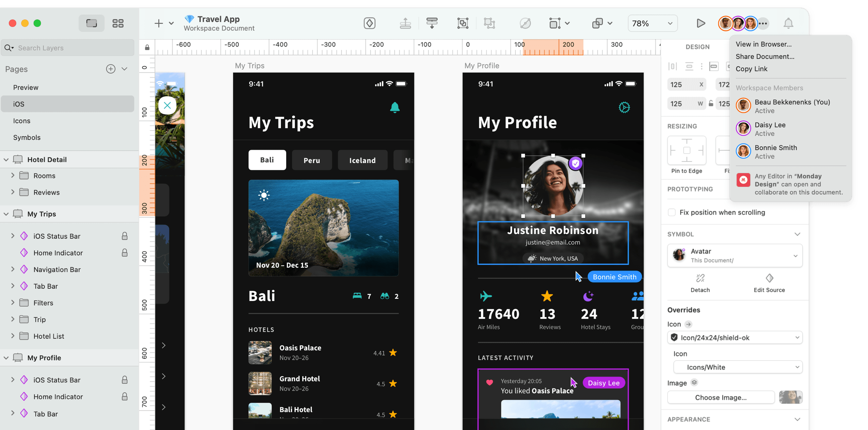868x430 pixels.
Task: Click the Create Symbol toolbar icon
Action: click(x=369, y=23)
